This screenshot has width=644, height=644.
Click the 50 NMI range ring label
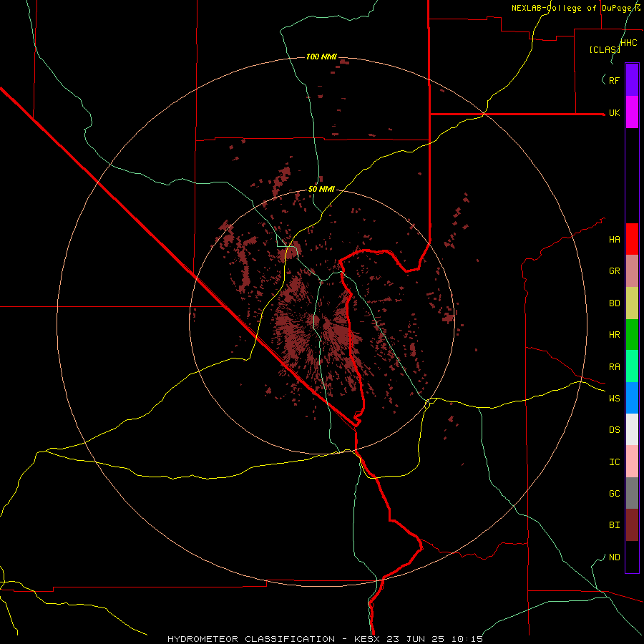(x=321, y=189)
